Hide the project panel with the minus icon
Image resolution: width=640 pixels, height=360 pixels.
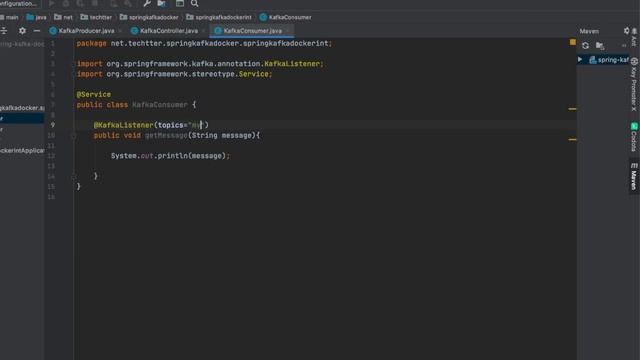pos(37,31)
